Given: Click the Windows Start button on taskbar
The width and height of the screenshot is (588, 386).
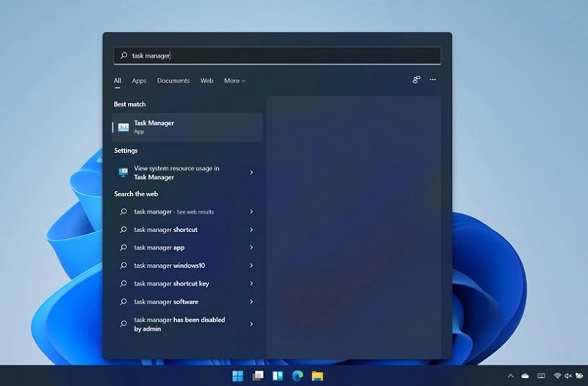Looking at the screenshot, I should click(x=237, y=376).
